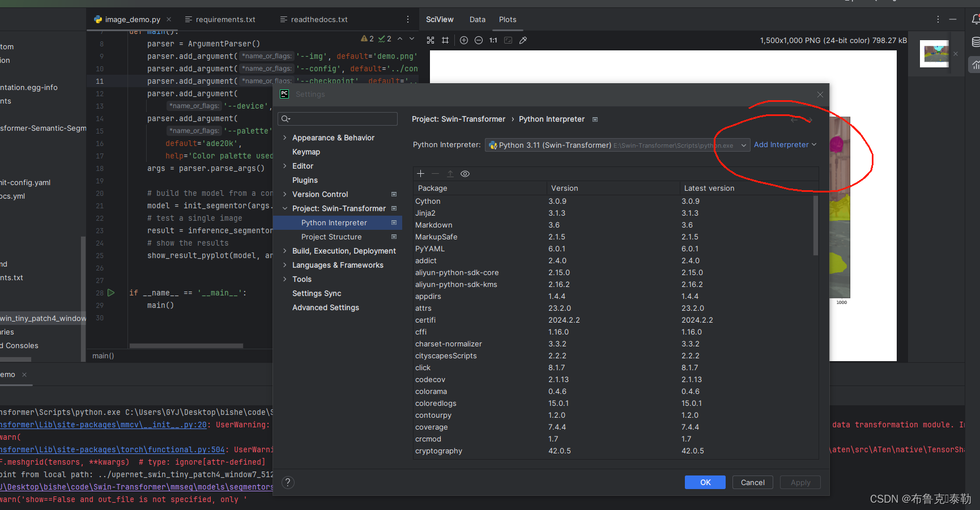Image resolution: width=980 pixels, height=510 pixels.
Task: Click the editor horizontal scrollbar
Action: click(x=186, y=345)
